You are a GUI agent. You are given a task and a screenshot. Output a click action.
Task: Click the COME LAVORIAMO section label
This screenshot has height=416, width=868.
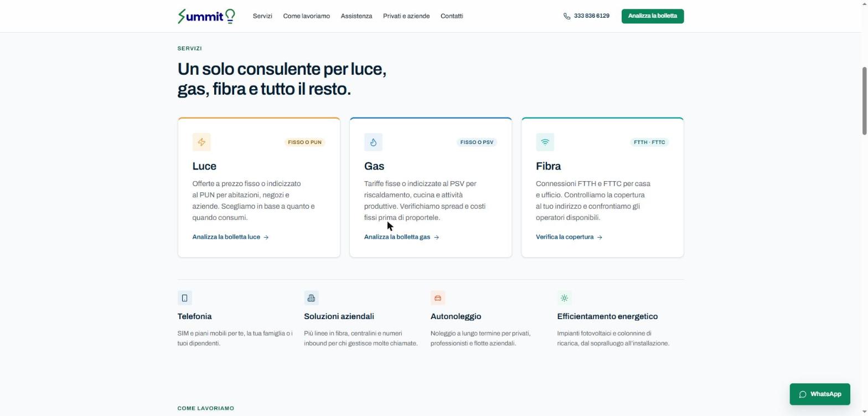click(x=205, y=408)
